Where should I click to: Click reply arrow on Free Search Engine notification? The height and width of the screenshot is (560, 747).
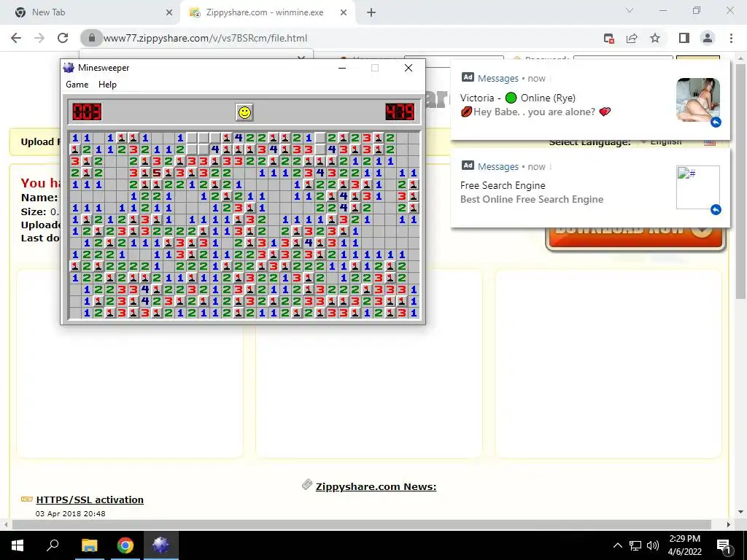tap(716, 209)
